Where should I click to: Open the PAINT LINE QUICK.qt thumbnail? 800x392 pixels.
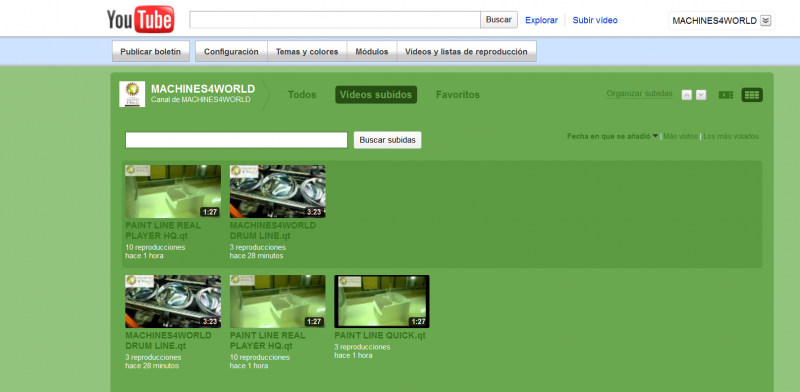[x=382, y=301]
